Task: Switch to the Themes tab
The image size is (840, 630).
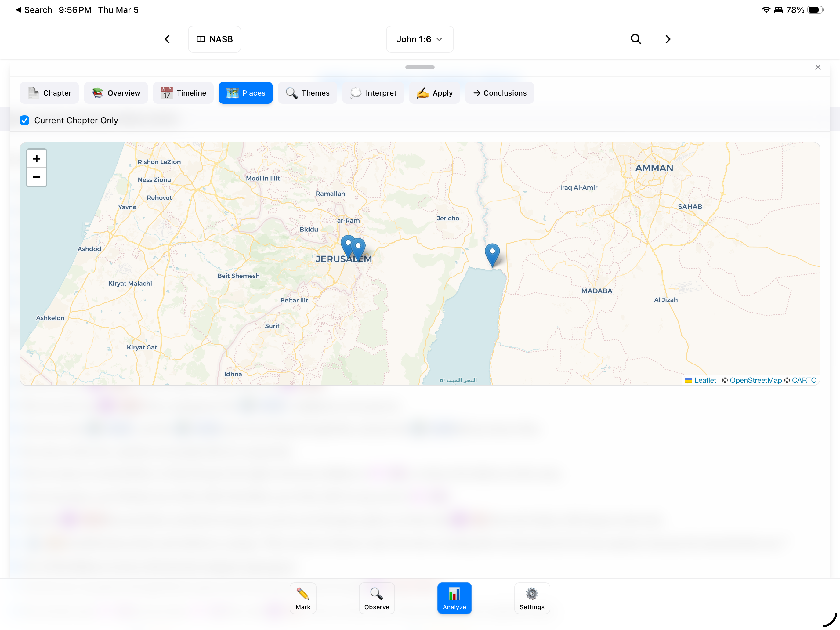Action: click(307, 93)
